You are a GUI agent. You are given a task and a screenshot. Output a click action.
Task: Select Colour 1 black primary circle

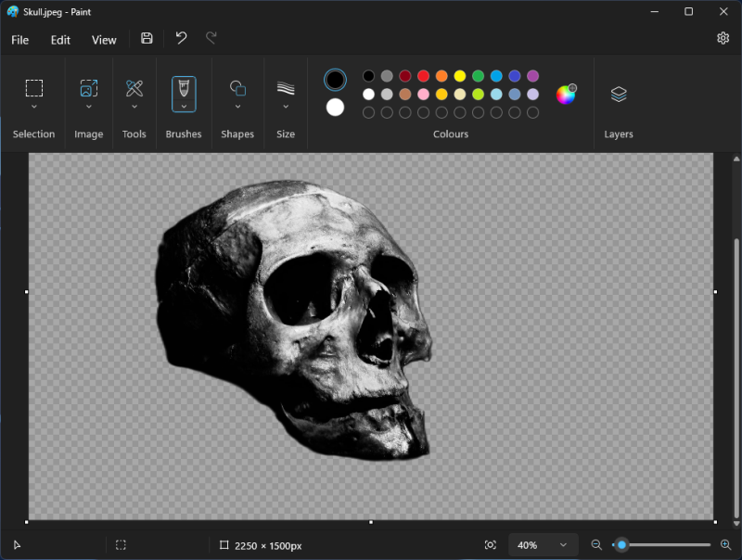click(335, 80)
